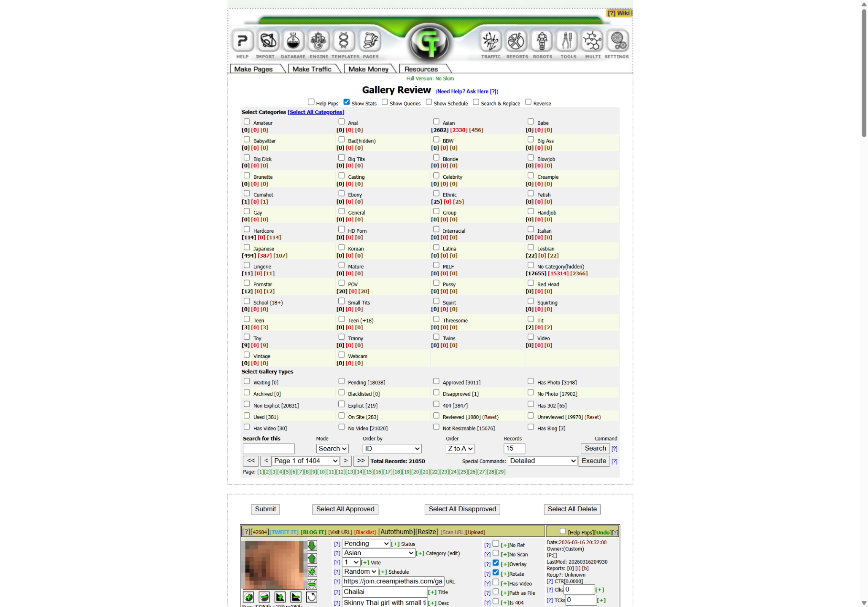868x607 pixels.
Task: Open the Traffic icon
Action: click(491, 41)
